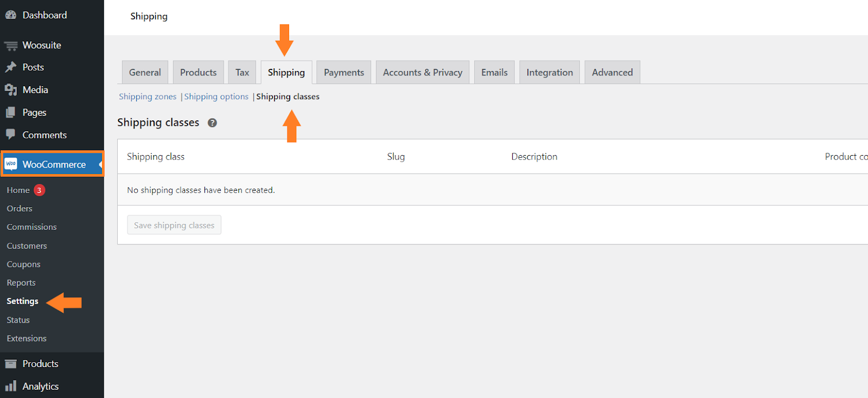Open Media menu item

(x=35, y=90)
